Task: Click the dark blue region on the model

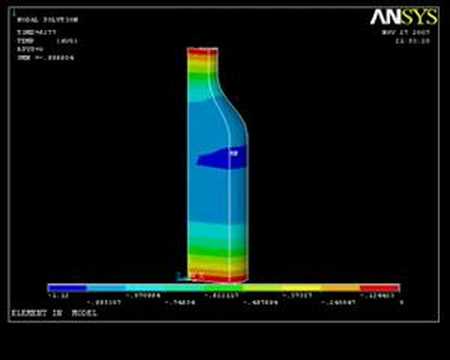Action: (x=222, y=158)
